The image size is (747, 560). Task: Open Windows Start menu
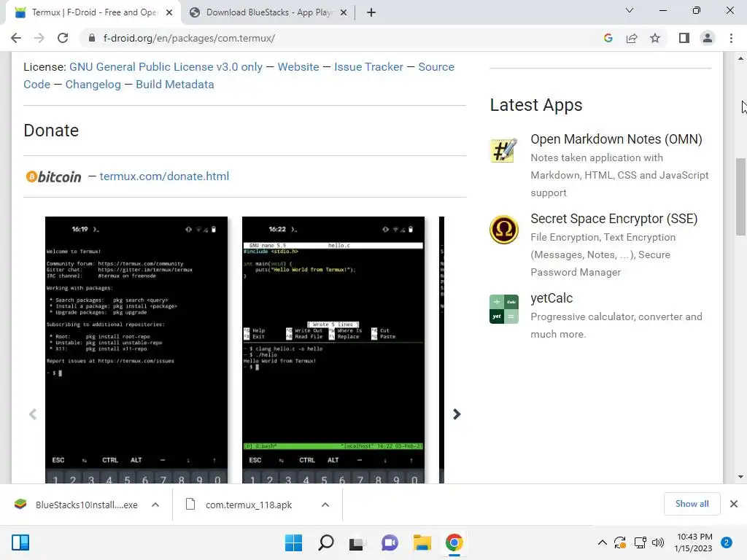[x=293, y=542]
